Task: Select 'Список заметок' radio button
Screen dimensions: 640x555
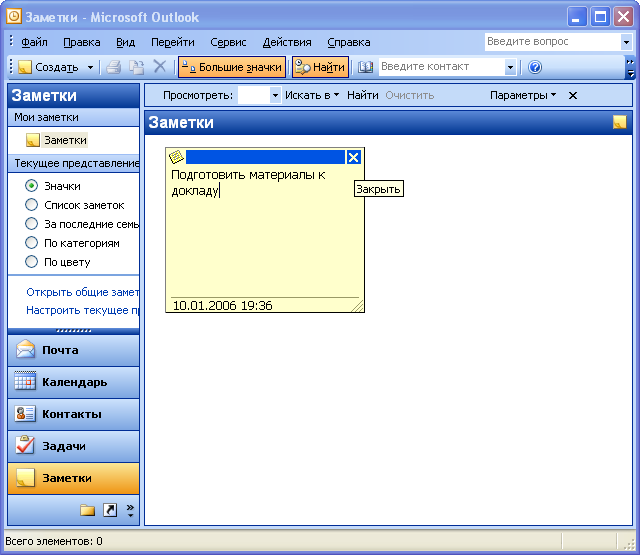Action: 31,204
